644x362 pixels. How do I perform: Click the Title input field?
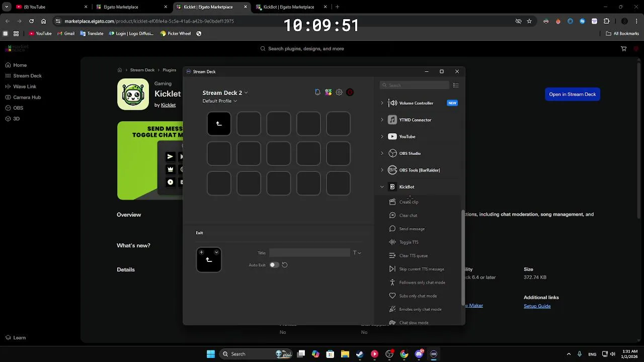(x=309, y=253)
